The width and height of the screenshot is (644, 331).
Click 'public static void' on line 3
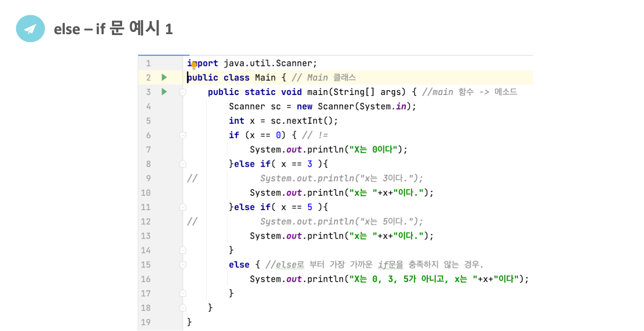(255, 92)
